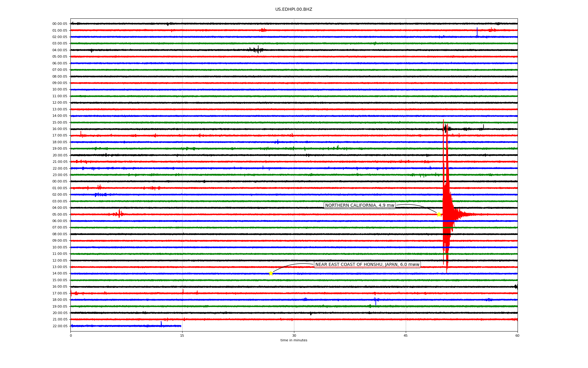This screenshot has height=368, width=588.
Task: Click the first 00:00:05 row label at top
Action: [60, 24]
